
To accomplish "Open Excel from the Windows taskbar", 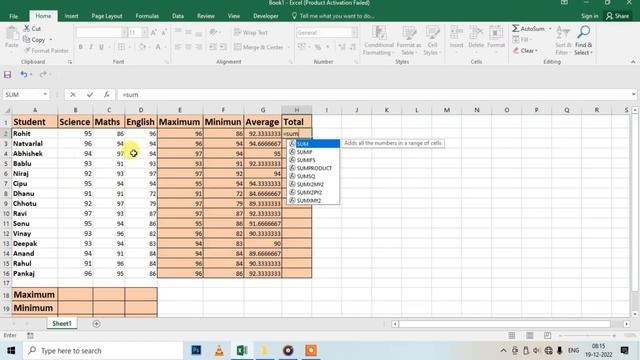I will coord(242,350).
